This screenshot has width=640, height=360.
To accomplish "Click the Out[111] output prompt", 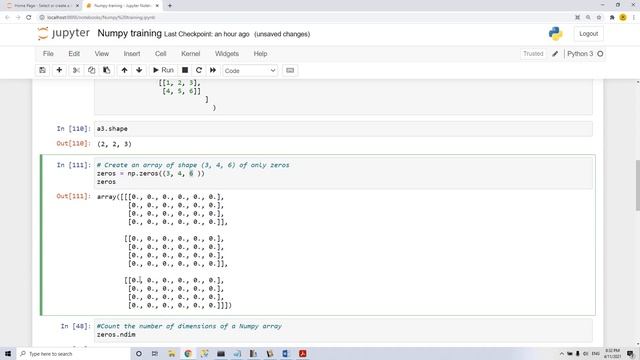I will click(73, 196).
